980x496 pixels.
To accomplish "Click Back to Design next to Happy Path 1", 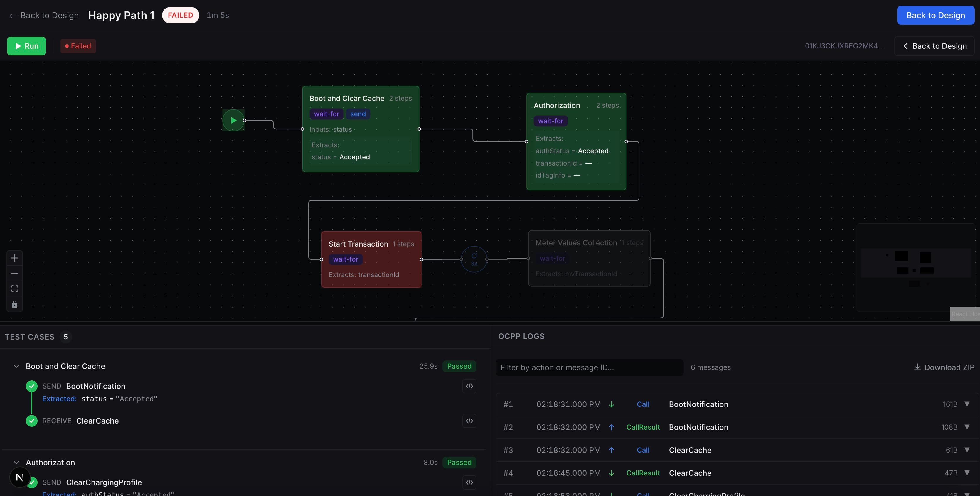I will 43,15.
